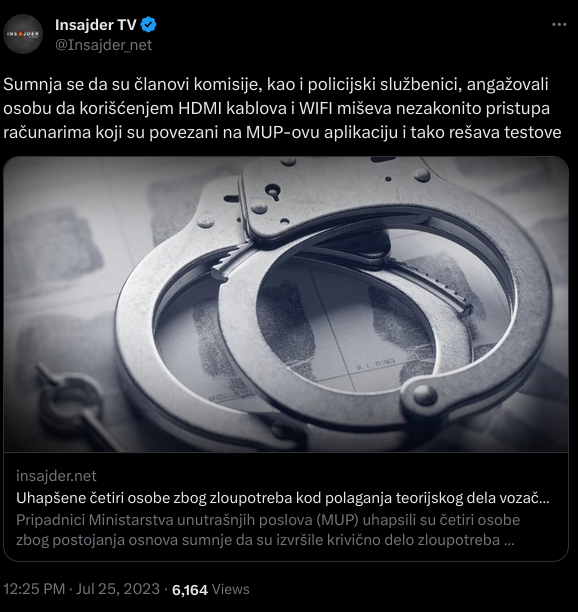The image size is (578, 612).
Task: Open the insajder.net domain label
Action: click(x=56, y=476)
